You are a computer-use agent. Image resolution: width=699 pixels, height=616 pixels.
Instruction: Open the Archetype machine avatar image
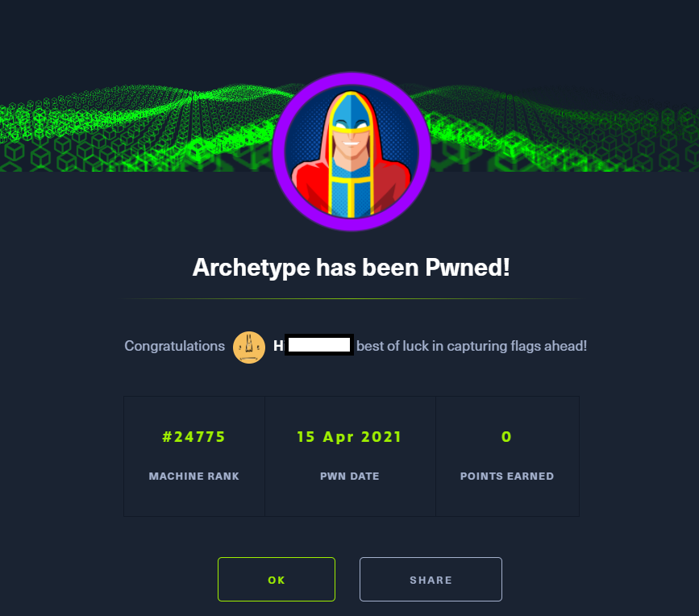point(352,152)
